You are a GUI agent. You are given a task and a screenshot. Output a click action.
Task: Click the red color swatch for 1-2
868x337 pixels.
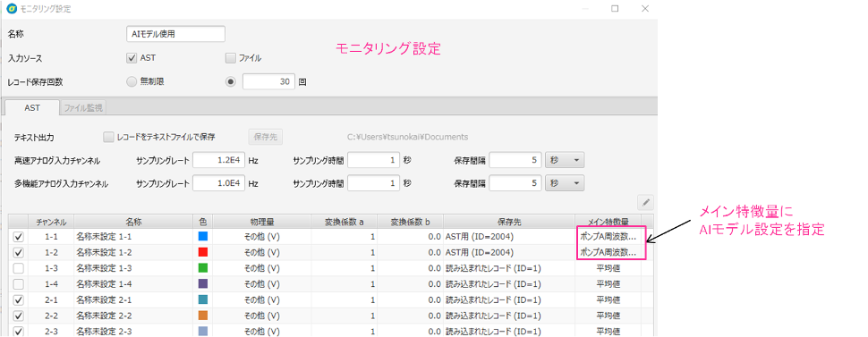click(202, 252)
